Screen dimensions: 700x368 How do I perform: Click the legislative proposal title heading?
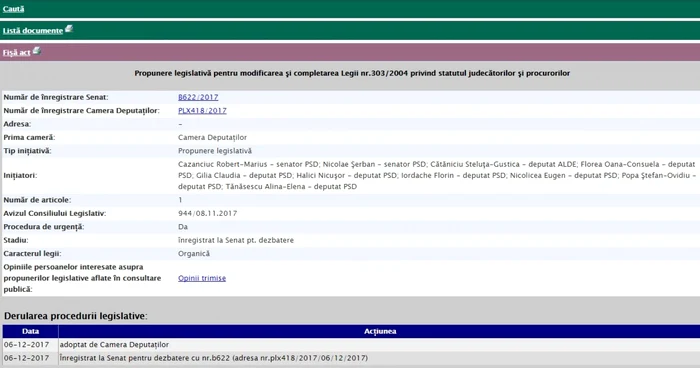352,73
